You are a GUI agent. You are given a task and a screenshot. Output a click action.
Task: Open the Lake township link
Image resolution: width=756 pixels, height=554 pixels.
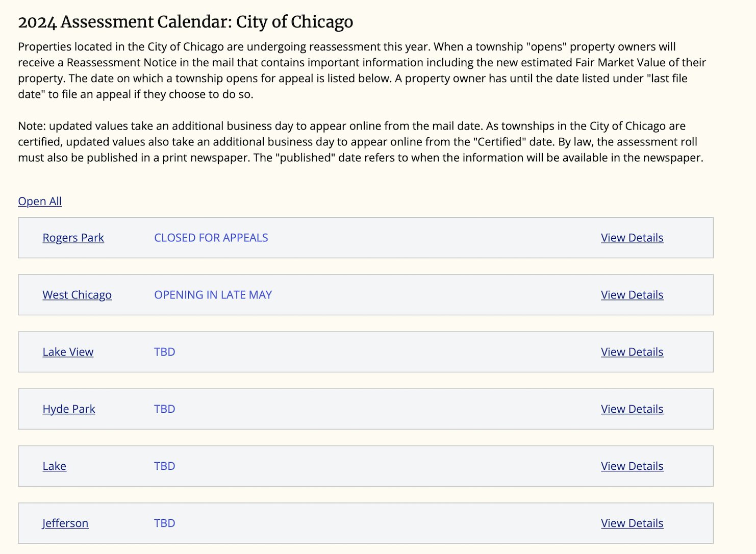click(x=54, y=466)
